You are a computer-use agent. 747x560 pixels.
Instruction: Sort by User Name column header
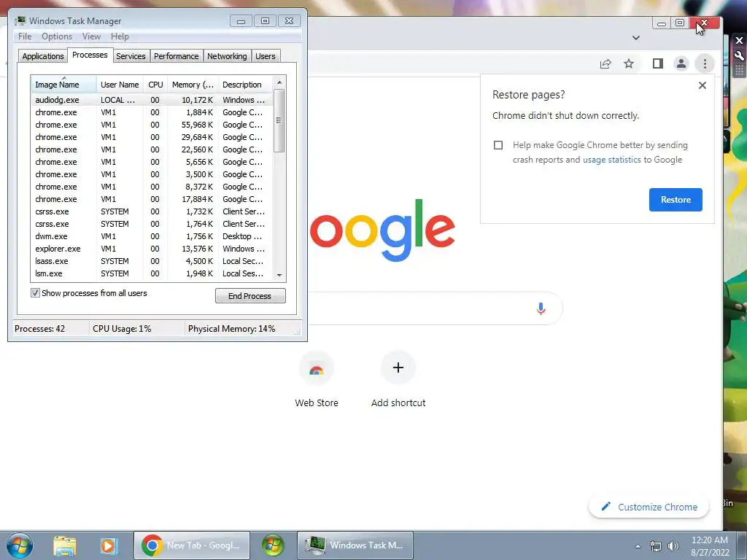(120, 85)
